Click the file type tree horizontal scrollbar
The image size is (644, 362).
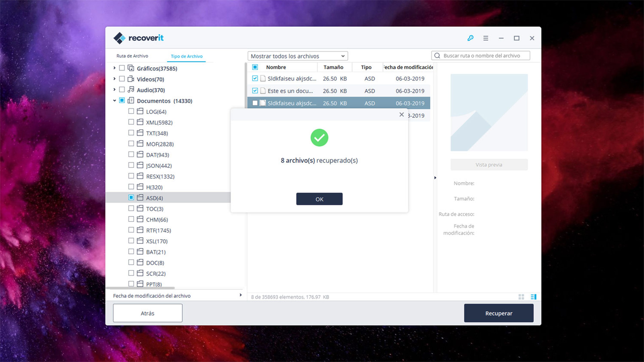pyautogui.click(x=140, y=288)
